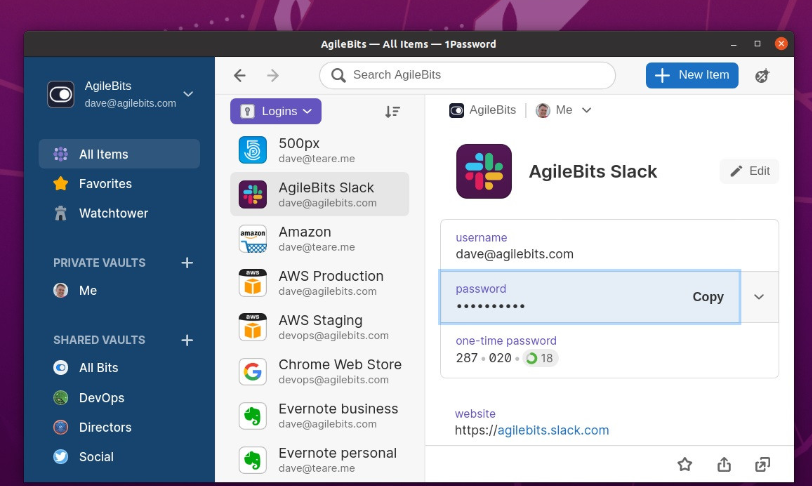Mark item as favorite with star icon
The height and width of the screenshot is (486, 812).
[685, 464]
